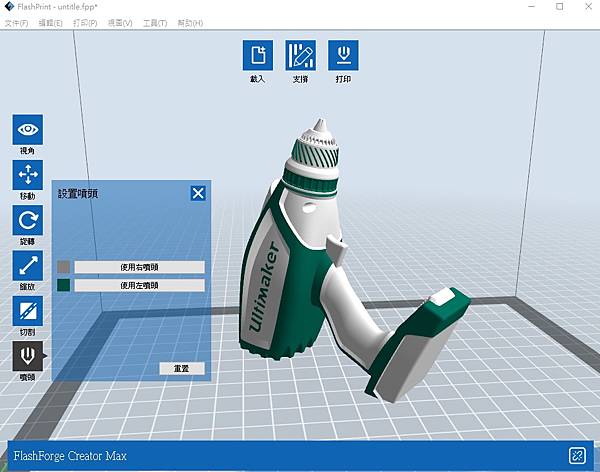Click the expand icon in the bottom blue bar
The width and height of the screenshot is (600, 472).
pyautogui.click(x=577, y=456)
